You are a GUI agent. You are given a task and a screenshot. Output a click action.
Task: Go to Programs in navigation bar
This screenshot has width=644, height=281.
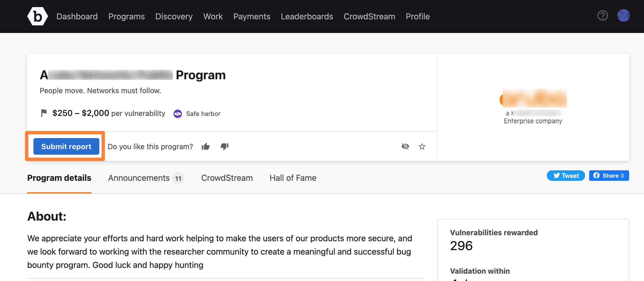click(x=126, y=16)
